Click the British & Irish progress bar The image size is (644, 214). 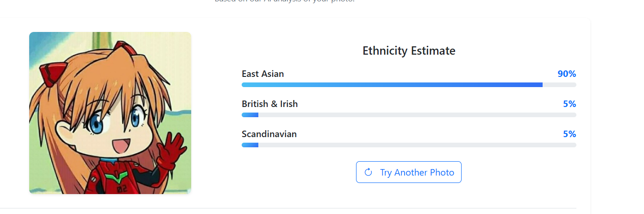409,115
